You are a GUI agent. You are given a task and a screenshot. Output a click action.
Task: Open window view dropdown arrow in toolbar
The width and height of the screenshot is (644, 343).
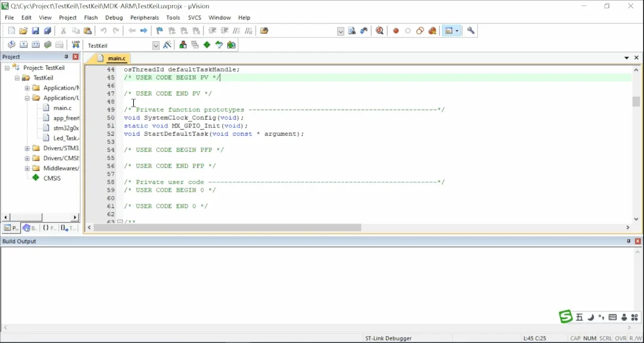456,31
